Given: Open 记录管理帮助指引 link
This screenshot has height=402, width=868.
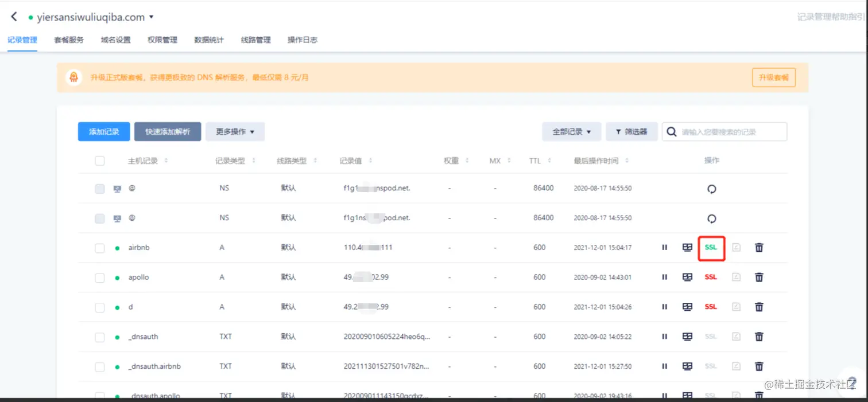Looking at the screenshot, I should pyautogui.click(x=832, y=17).
